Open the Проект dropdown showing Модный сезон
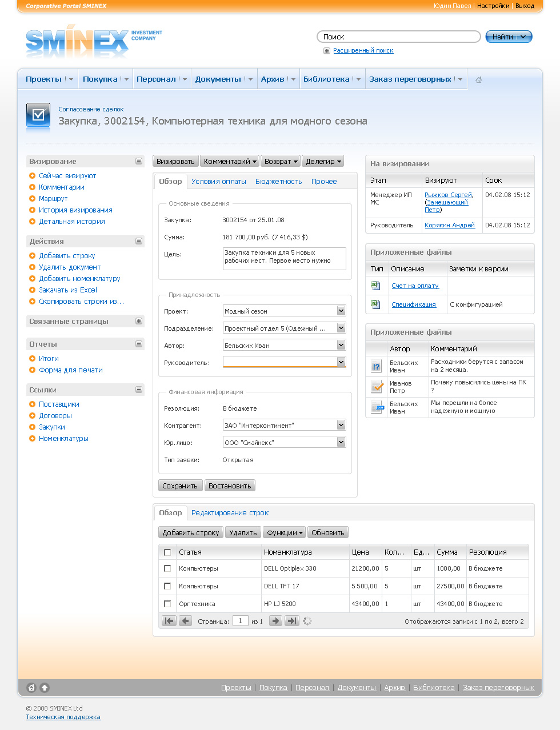The height and width of the screenshot is (730, 560). pos(341,310)
